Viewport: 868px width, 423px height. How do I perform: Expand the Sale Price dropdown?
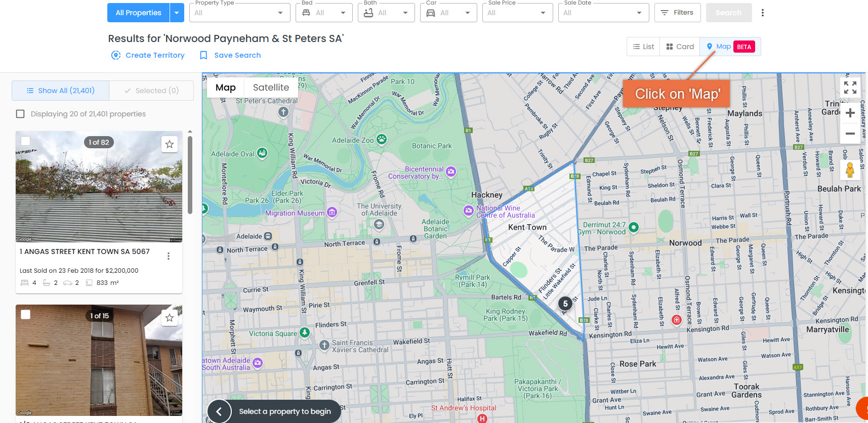517,13
